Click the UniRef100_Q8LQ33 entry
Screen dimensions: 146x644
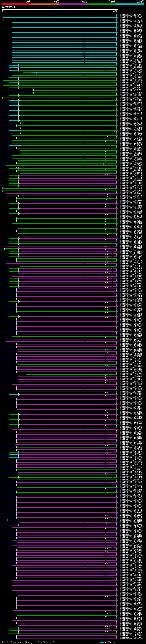(131, 95)
